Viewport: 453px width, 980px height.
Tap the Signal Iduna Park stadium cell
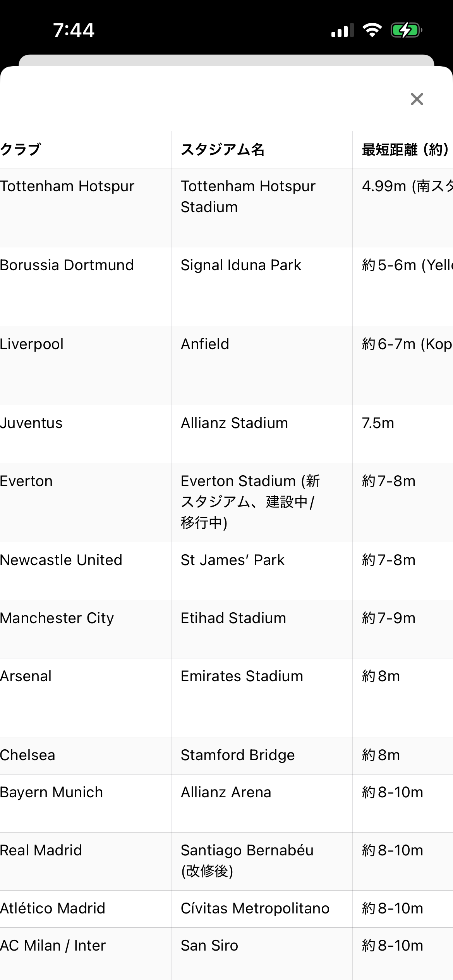[241, 266]
